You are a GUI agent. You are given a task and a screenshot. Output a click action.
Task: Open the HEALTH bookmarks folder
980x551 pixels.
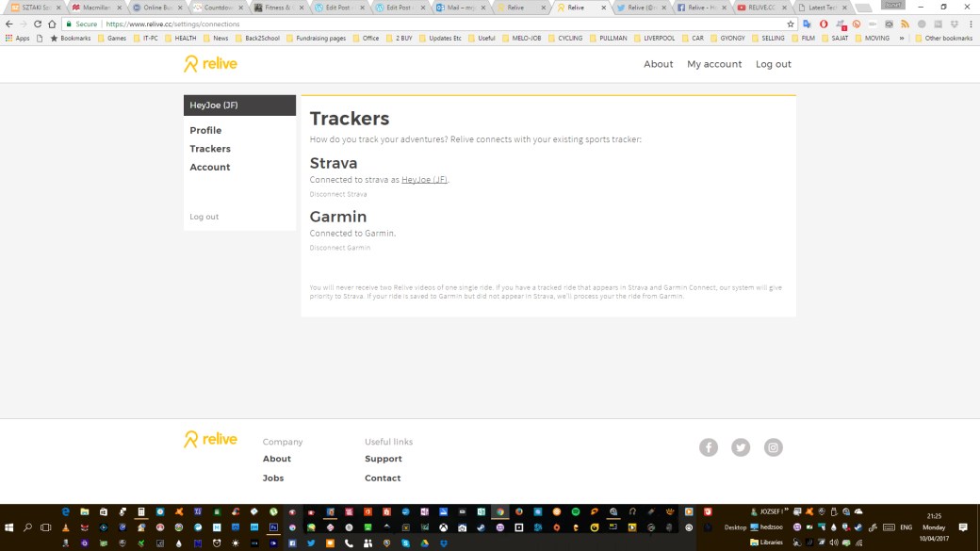(x=180, y=39)
